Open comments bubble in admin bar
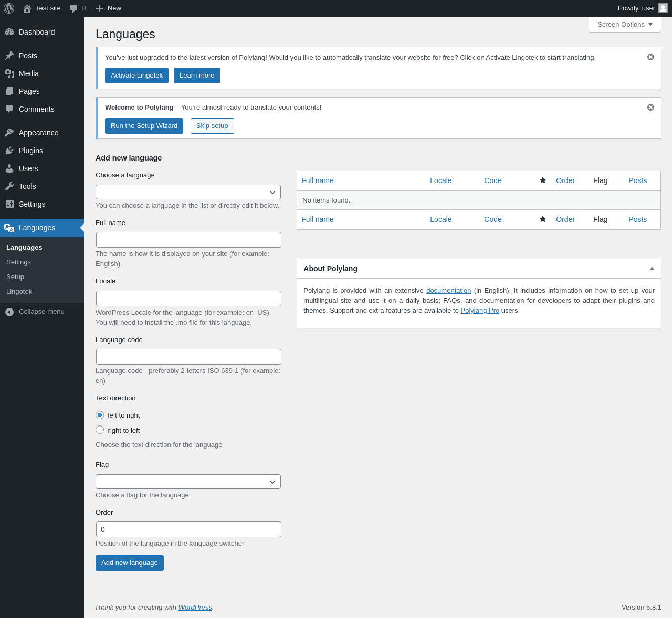 pyautogui.click(x=74, y=8)
